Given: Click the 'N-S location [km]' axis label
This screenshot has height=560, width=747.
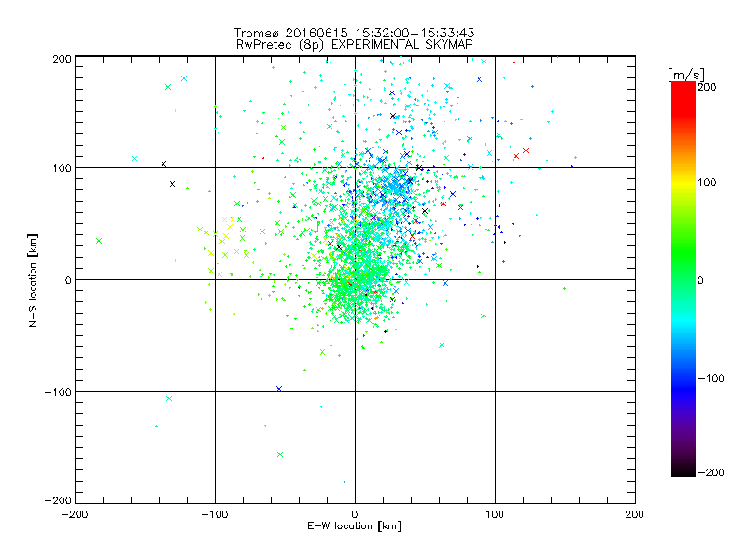Looking at the screenshot, I should coord(33,280).
